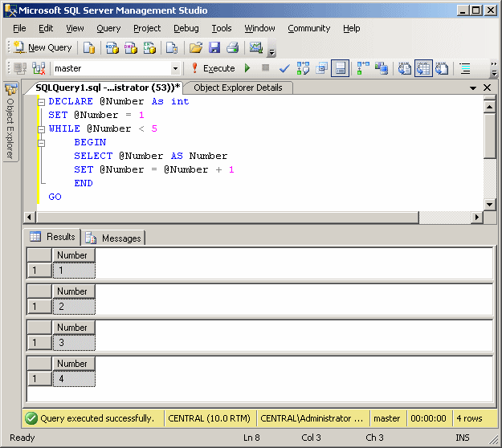Open the Object Explorer side panel

(10, 122)
